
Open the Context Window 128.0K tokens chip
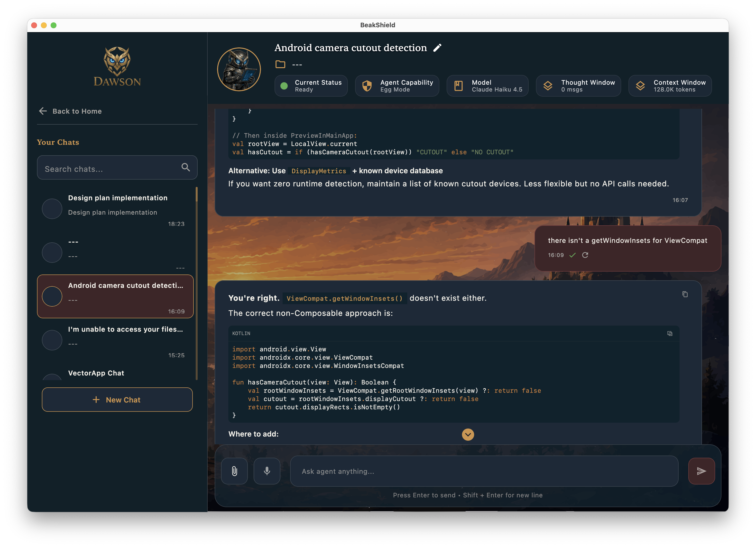click(670, 86)
